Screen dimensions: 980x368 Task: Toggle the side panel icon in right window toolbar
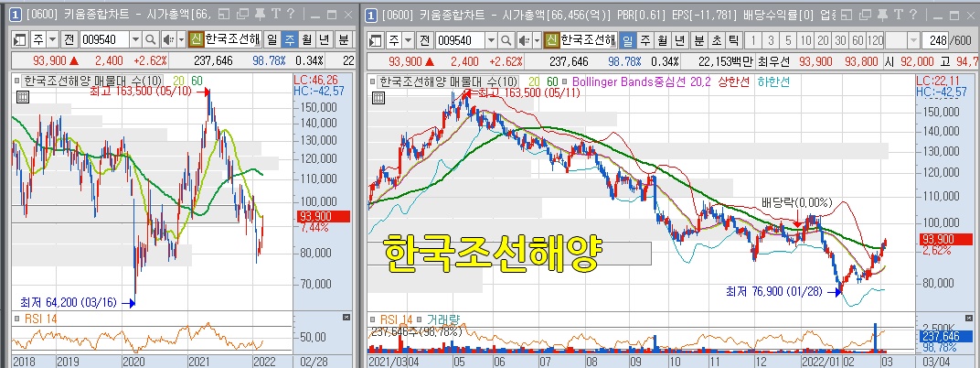click(376, 40)
